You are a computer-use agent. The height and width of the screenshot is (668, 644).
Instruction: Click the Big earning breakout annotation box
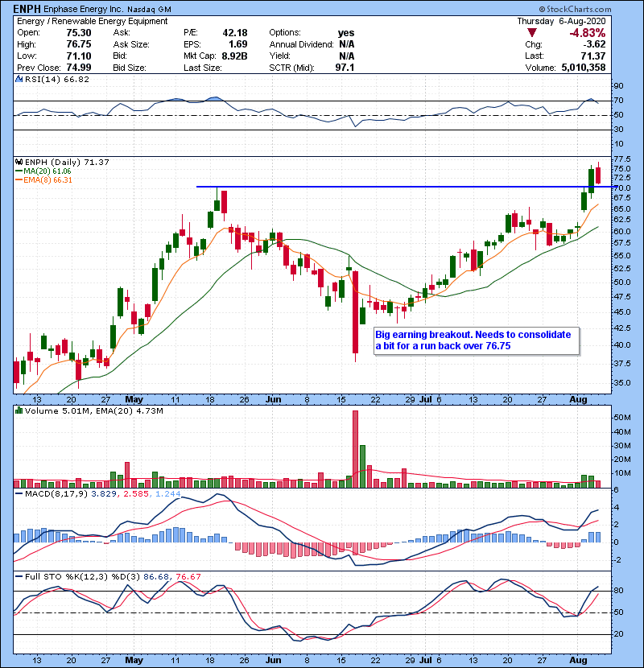tap(477, 340)
